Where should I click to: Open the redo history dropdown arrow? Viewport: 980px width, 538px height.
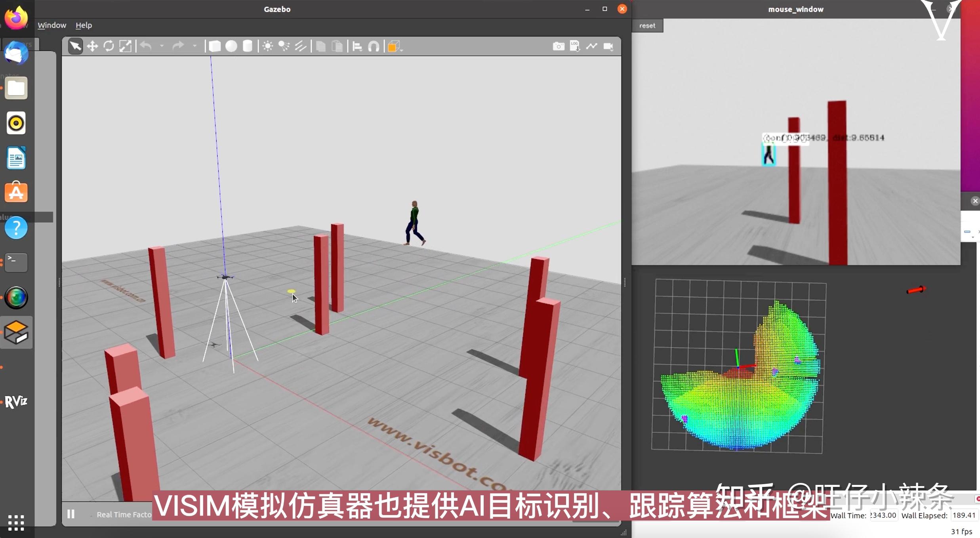[x=194, y=46]
